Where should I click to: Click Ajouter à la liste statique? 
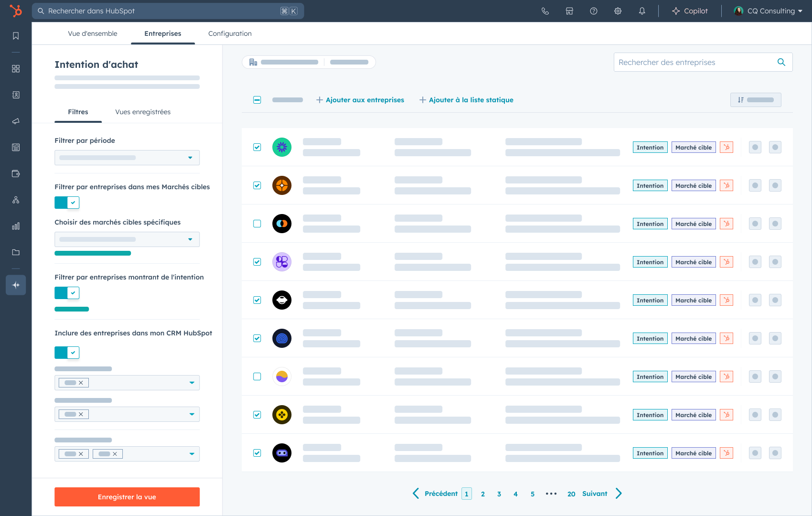pyautogui.click(x=466, y=100)
